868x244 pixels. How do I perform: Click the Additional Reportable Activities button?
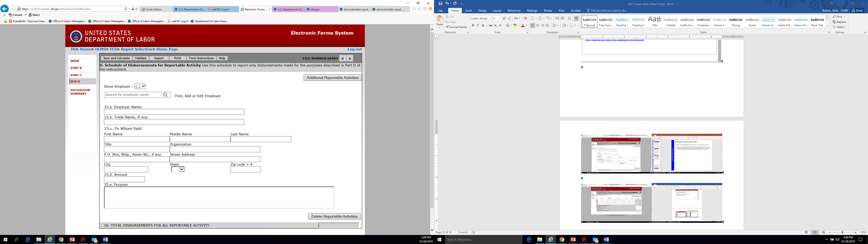click(332, 78)
